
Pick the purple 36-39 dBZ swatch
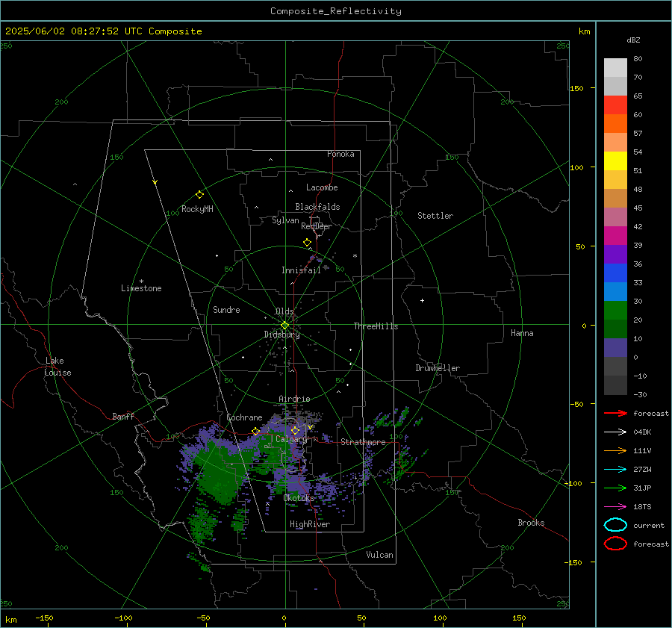(x=615, y=255)
